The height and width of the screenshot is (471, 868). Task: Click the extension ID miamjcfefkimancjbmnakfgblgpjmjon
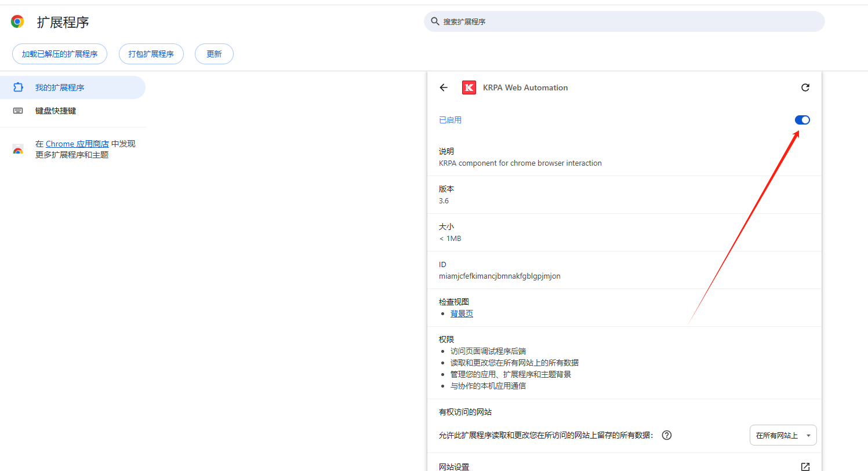click(500, 276)
